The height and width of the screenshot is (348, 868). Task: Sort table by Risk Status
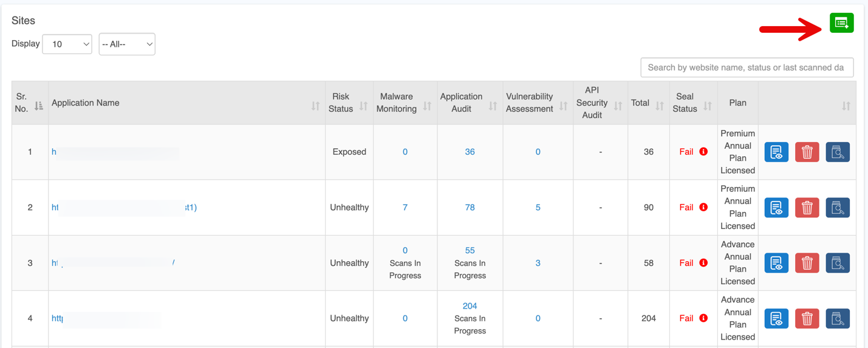363,106
